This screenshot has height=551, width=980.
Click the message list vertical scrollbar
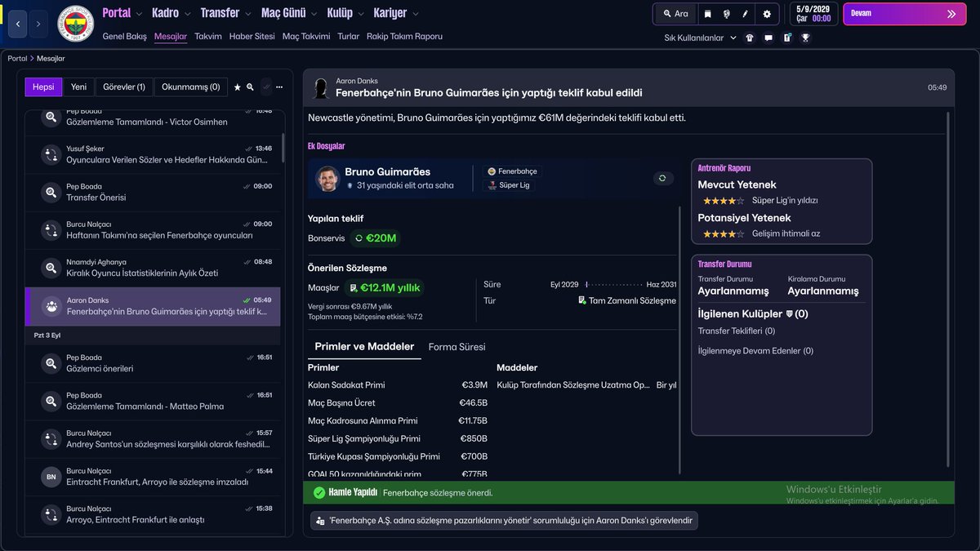[284, 148]
